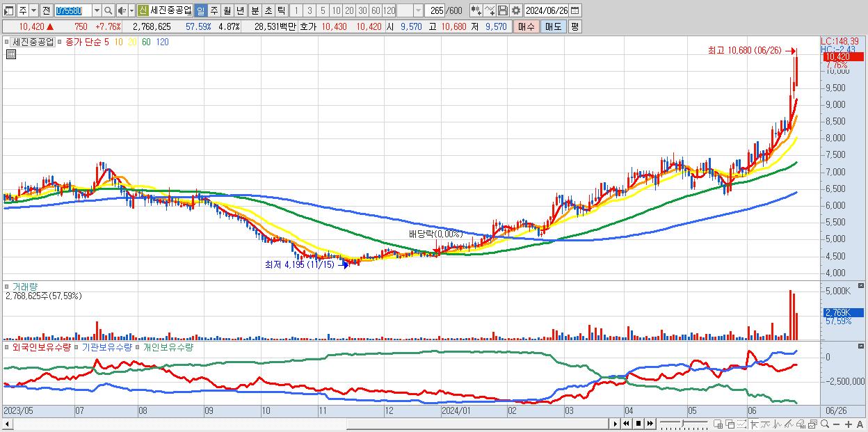
Task: Click the pencil drawing tool icon
Action: (789, 424)
